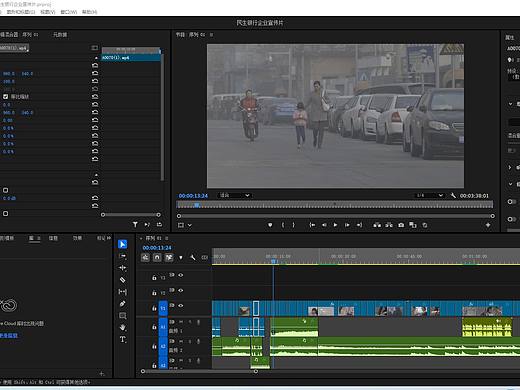
Task: Open timeline marker dropdown arrow
Action: point(181,257)
